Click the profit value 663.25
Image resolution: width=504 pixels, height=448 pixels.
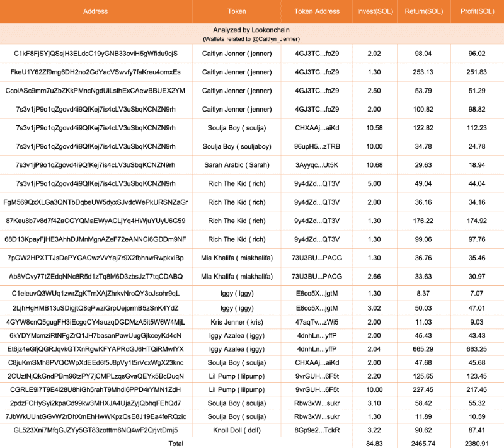477,349
